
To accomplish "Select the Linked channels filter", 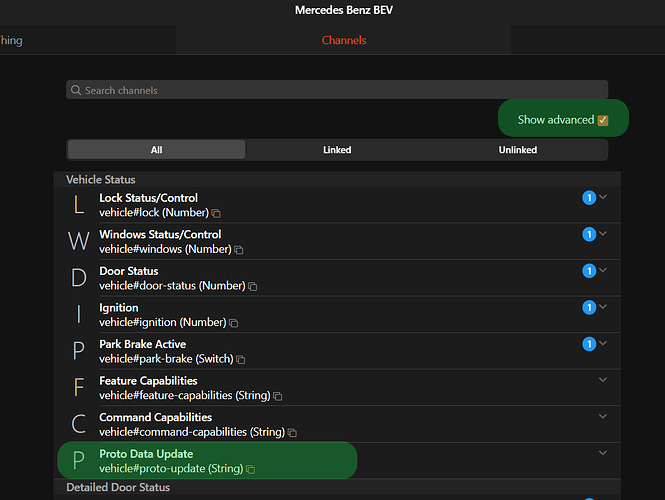I will point(337,150).
